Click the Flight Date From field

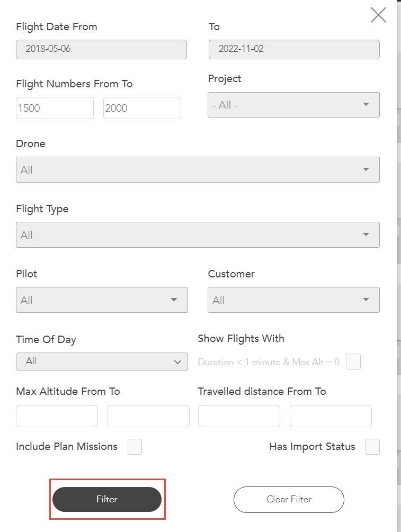click(x=101, y=49)
